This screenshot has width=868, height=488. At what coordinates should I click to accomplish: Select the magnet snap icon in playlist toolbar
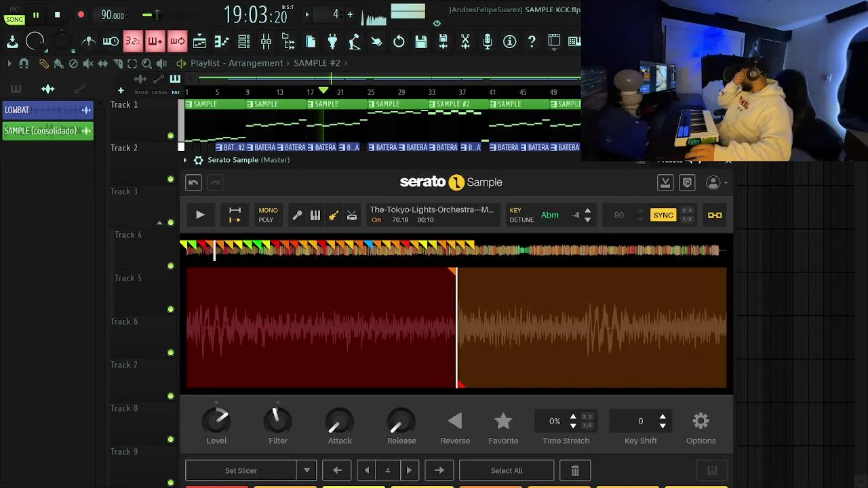pyautogui.click(x=24, y=63)
